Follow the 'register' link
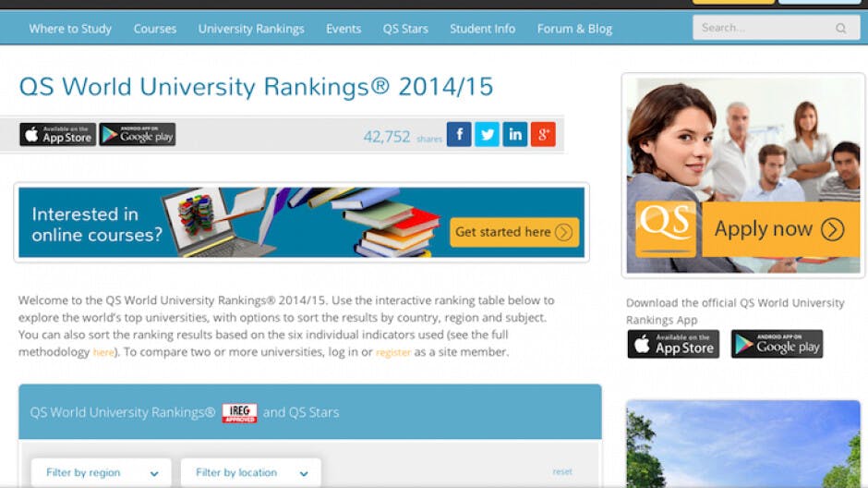Screen dimensions: 868x488 [x=393, y=352]
